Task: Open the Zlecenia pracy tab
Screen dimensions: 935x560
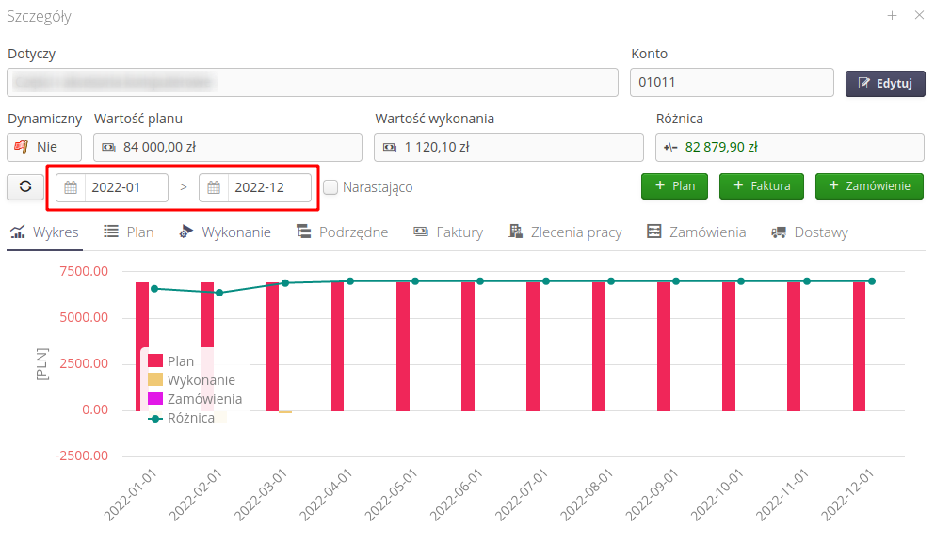Action: [565, 232]
